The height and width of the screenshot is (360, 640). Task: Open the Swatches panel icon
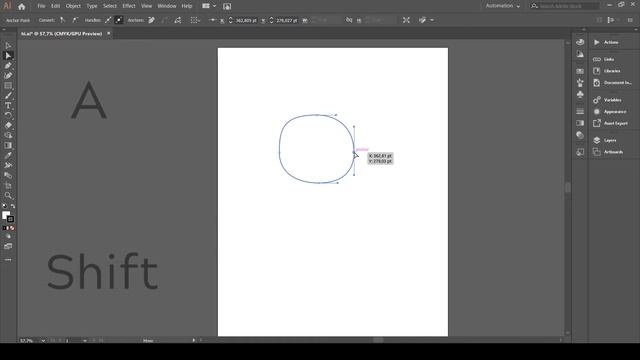580,71
